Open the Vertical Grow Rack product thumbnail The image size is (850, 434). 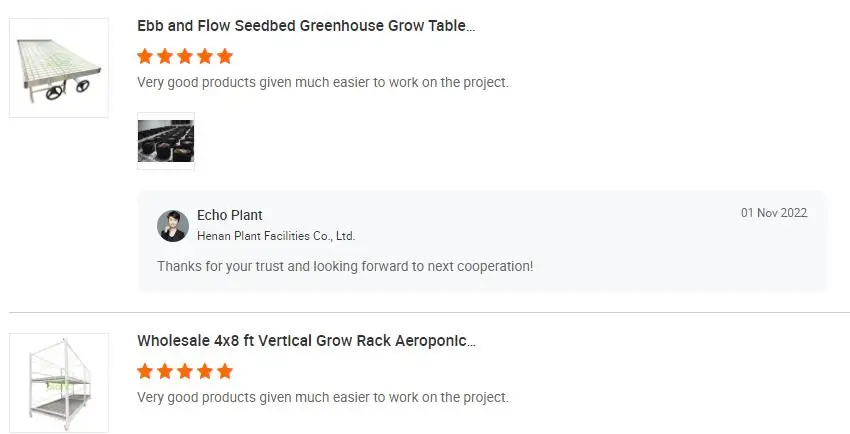click(x=59, y=383)
